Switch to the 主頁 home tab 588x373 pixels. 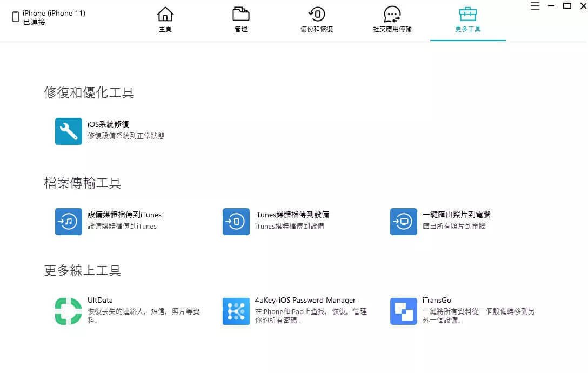pos(165,20)
